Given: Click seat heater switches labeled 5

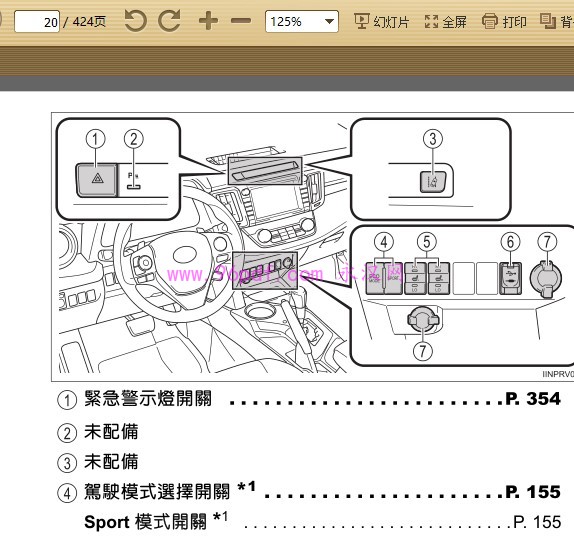Looking at the screenshot, I should click(427, 278).
